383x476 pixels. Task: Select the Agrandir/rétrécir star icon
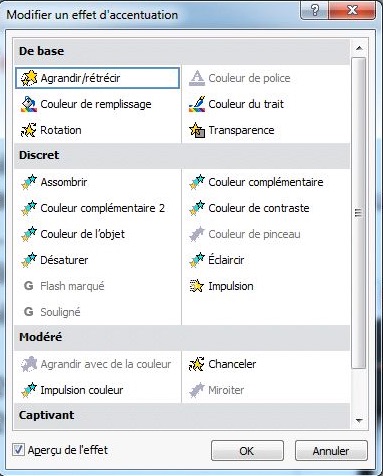pyautogui.click(x=29, y=78)
